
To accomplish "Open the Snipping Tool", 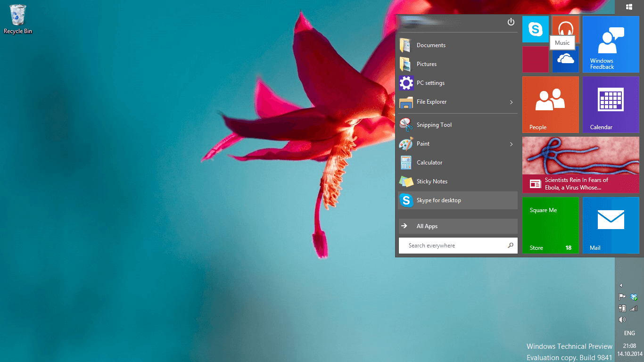I will pyautogui.click(x=433, y=124).
